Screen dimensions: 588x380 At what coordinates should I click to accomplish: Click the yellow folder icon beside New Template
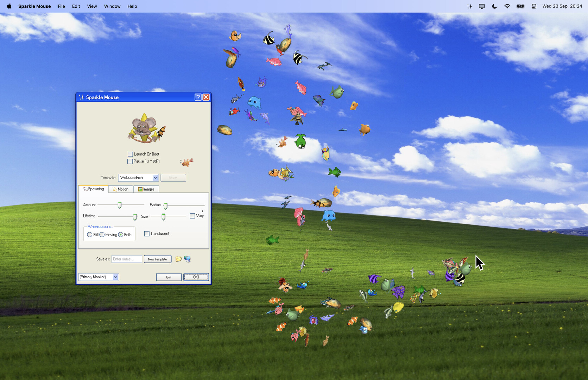(x=179, y=259)
